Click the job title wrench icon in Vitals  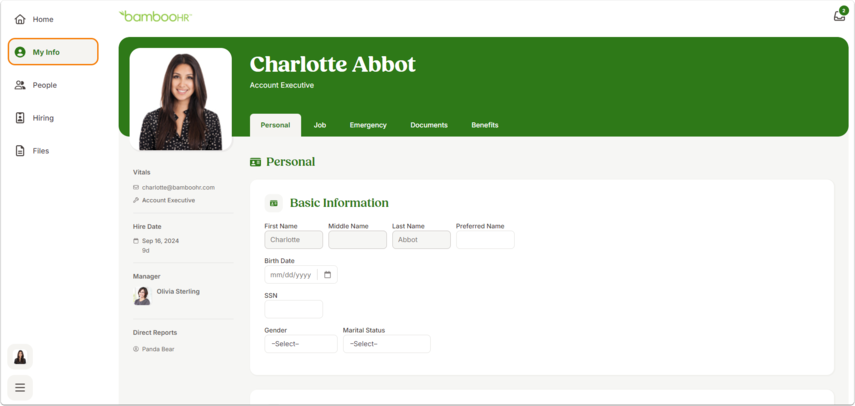(x=136, y=201)
